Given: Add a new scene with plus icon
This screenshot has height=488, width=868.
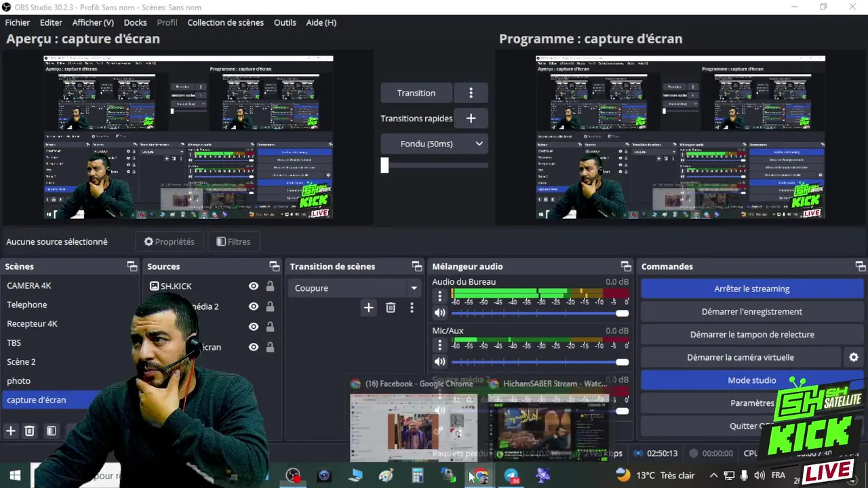Looking at the screenshot, I should click(x=10, y=430).
